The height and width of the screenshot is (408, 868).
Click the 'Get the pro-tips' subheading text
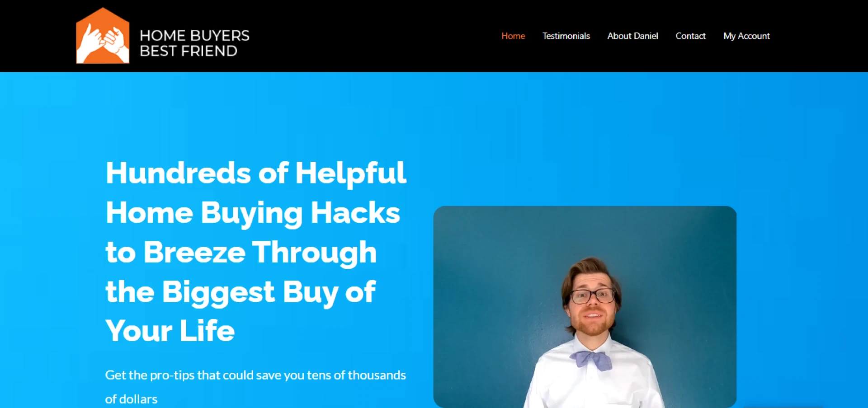tap(255, 375)
